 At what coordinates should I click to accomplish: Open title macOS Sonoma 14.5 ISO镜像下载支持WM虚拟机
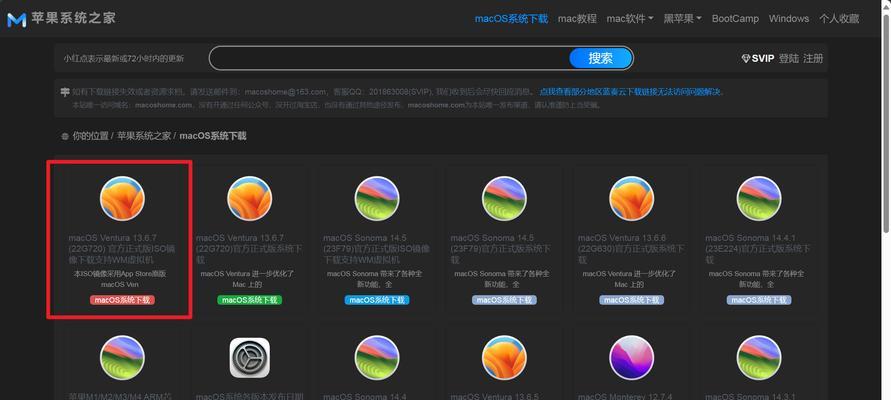pos(376,248)
